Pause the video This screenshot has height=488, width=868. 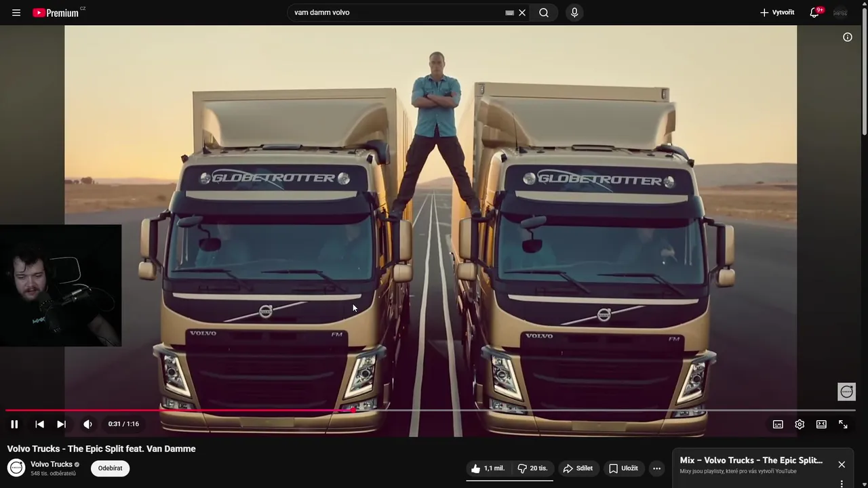point(14,424)
